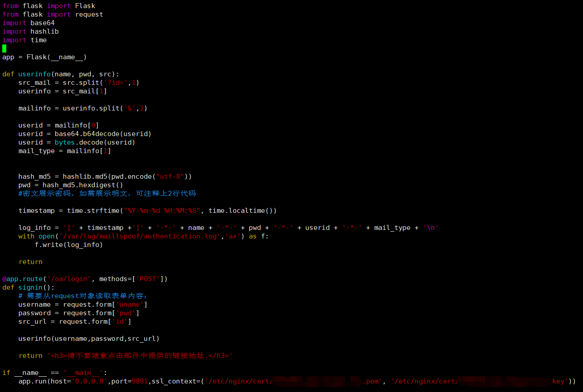Viewport: 583px width, 392px height.
Task: Click the hash_md5 = hashlib.md5 line
Action: coord(105,176)
